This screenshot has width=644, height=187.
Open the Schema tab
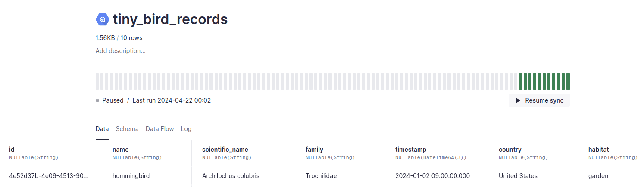pos(127,129)
